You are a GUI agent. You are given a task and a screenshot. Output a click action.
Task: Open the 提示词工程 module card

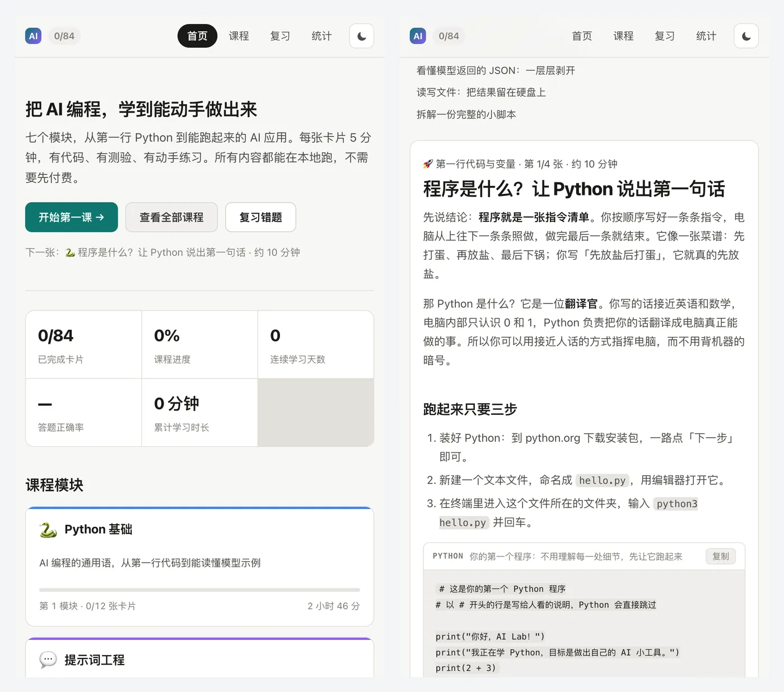point(199,658)
